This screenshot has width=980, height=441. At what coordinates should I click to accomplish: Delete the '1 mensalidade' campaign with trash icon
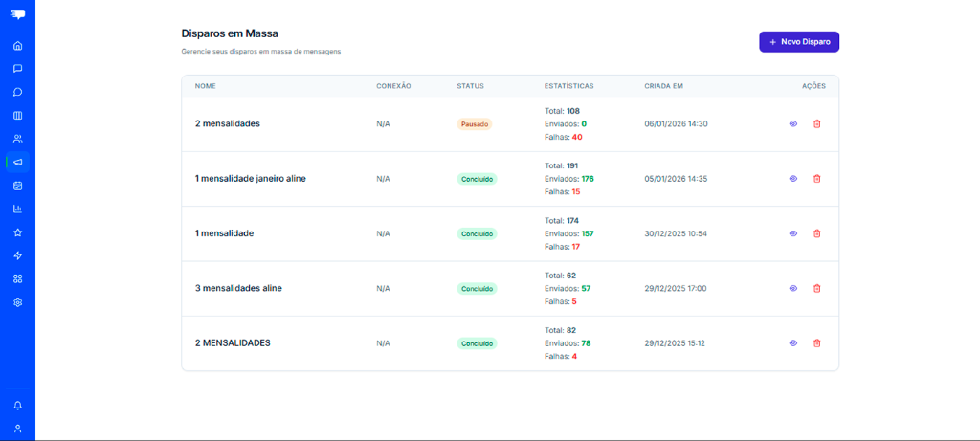(x=816, y=233)
